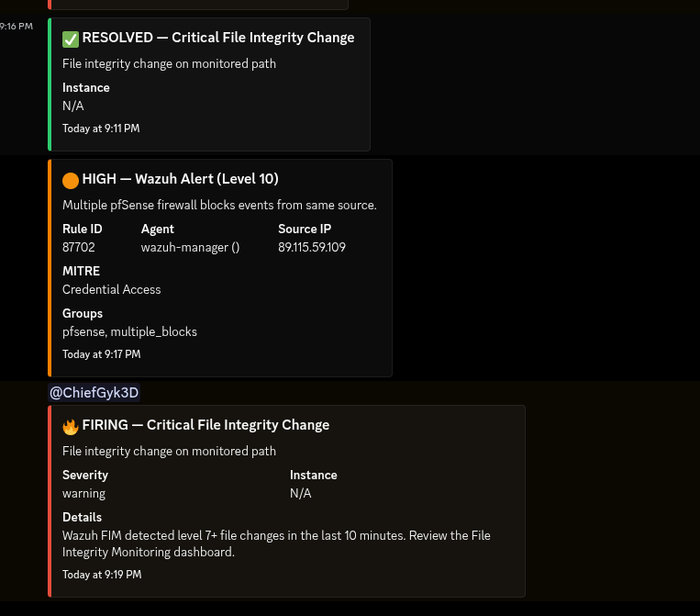
Task: Click the orange circle emoji on HIGH alert
Action: (x=71, y=180)
